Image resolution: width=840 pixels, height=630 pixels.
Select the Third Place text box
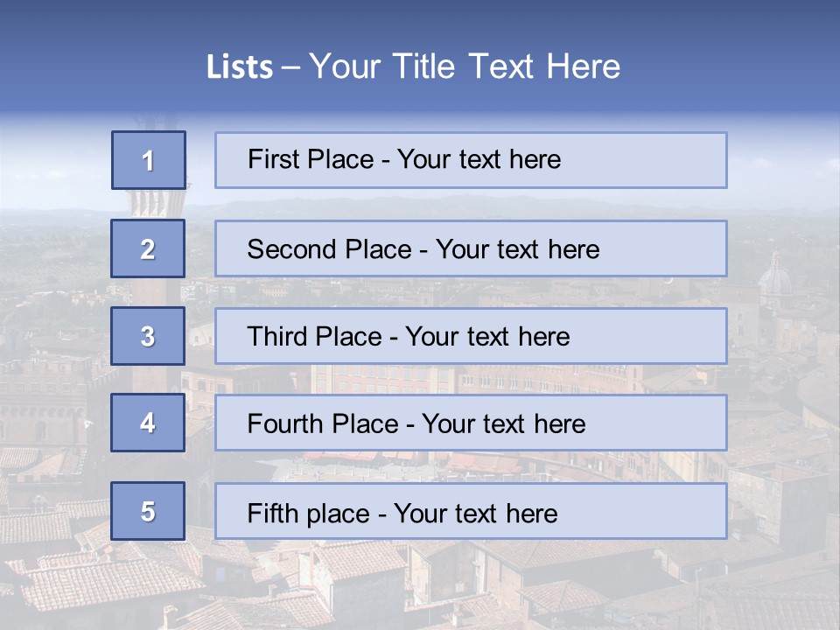click(x=471, y=336)
